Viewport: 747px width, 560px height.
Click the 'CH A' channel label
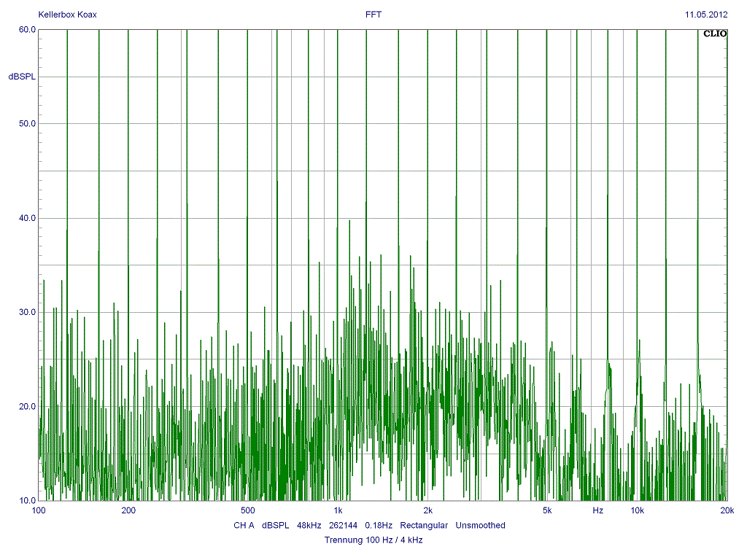[244, 525]
